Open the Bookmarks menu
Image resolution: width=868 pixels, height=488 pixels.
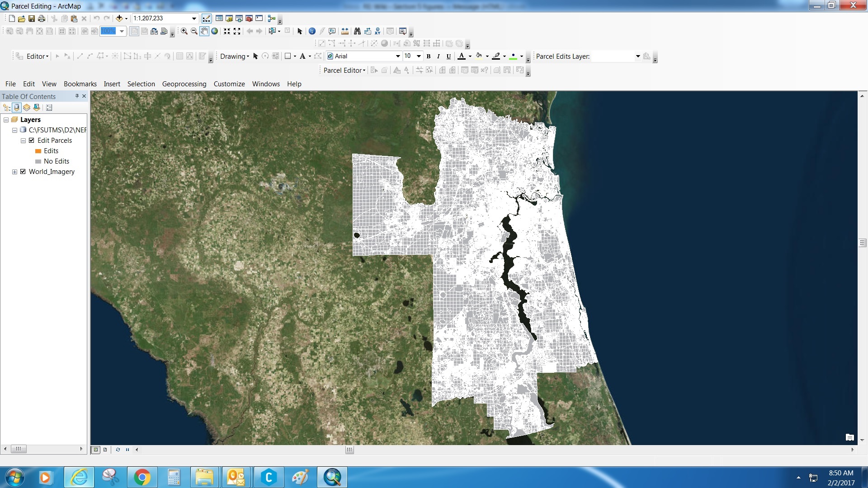point(80,84)
